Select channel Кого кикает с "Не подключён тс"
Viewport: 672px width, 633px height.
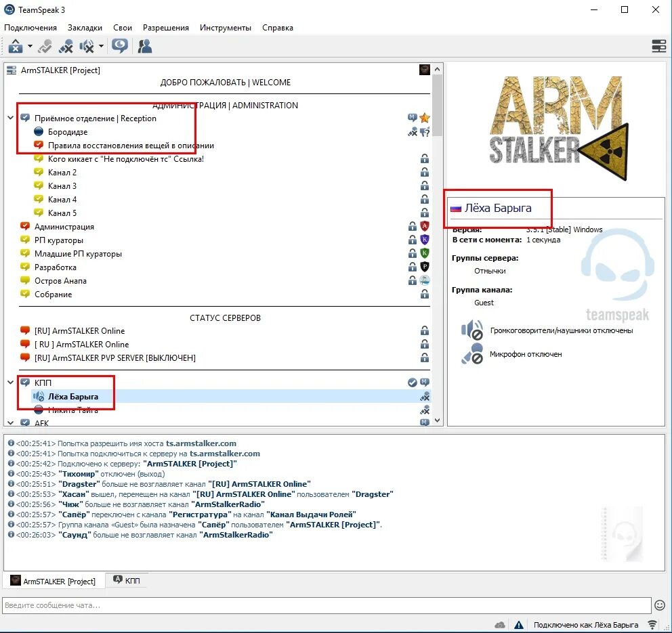tap(125, 159)
